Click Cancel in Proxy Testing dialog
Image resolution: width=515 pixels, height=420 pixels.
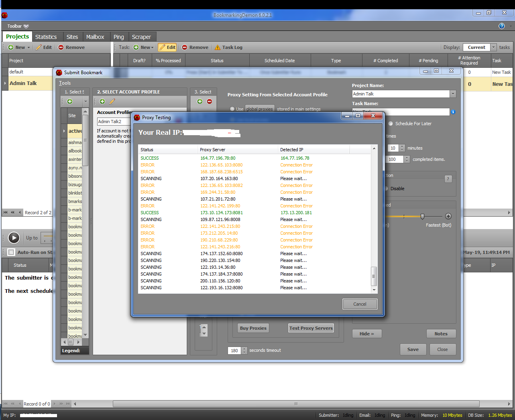pos(360,304)
